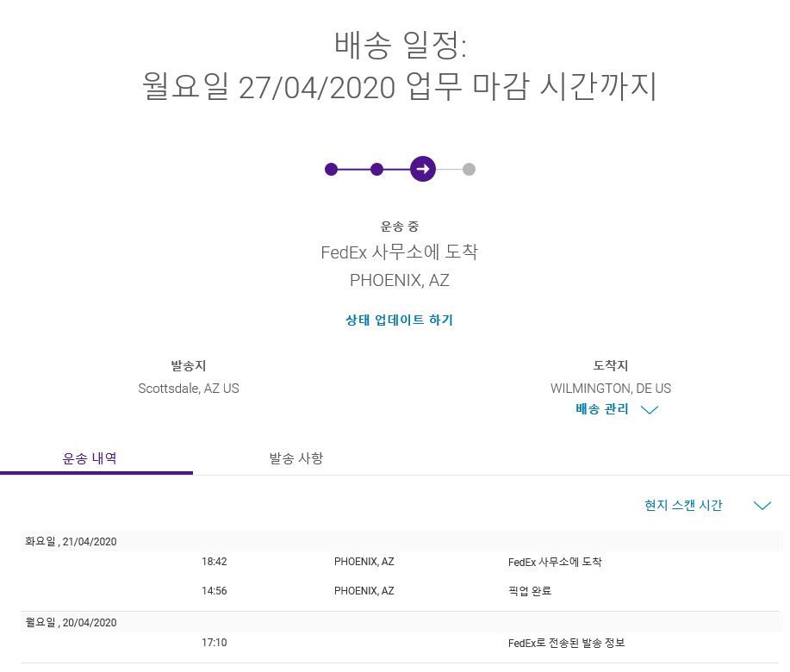This screenshot has height=672, width=790.
Task: Click the chevron beside 현지 스캔 시간
Action: point(762,506)
